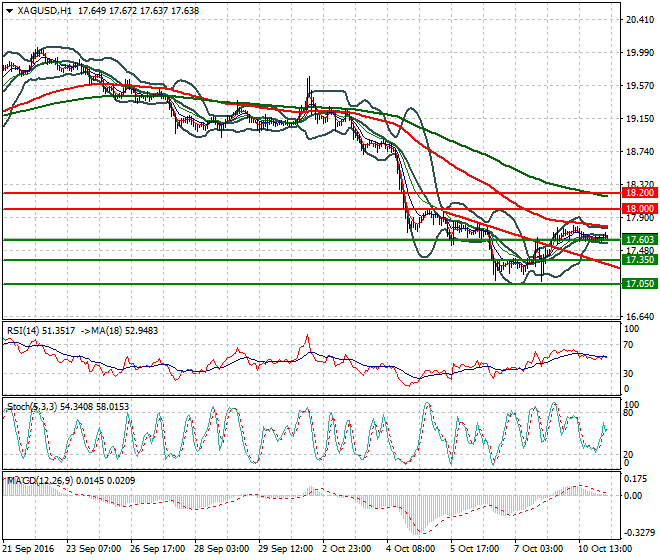
Task: Click the 19.570 price axis value
Action: pos(640,86)
